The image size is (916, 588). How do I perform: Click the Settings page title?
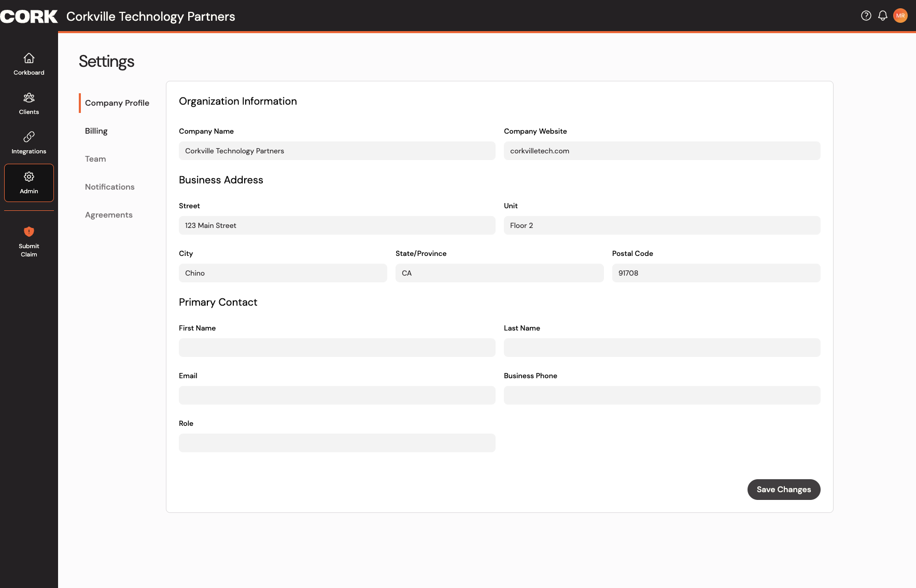point(107,62)
